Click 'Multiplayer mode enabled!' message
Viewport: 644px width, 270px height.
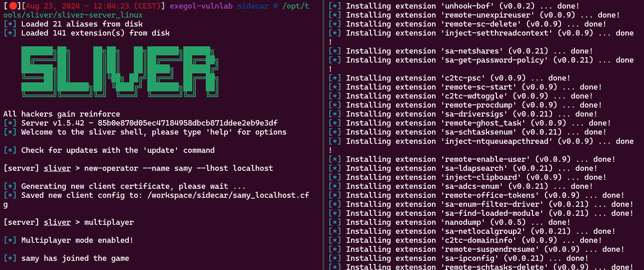coord(68,240)
